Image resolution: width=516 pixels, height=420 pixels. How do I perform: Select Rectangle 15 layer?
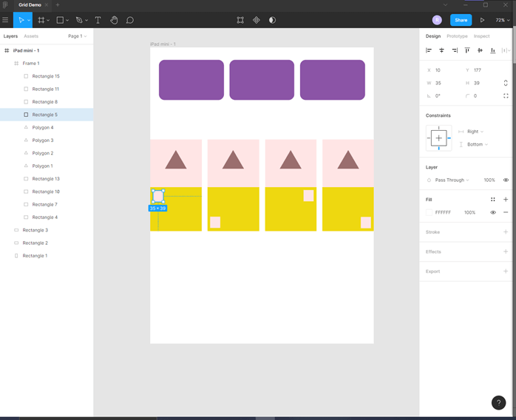47,76
